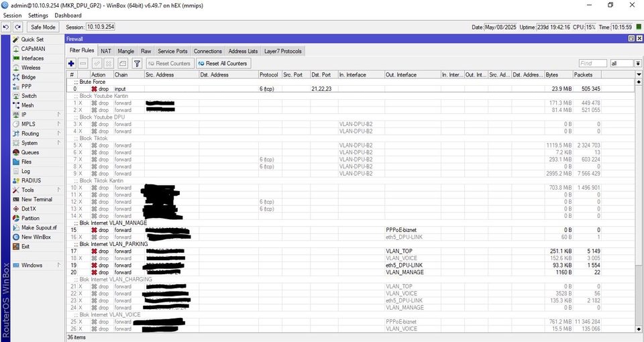Switch to the NAT tab

106,51
